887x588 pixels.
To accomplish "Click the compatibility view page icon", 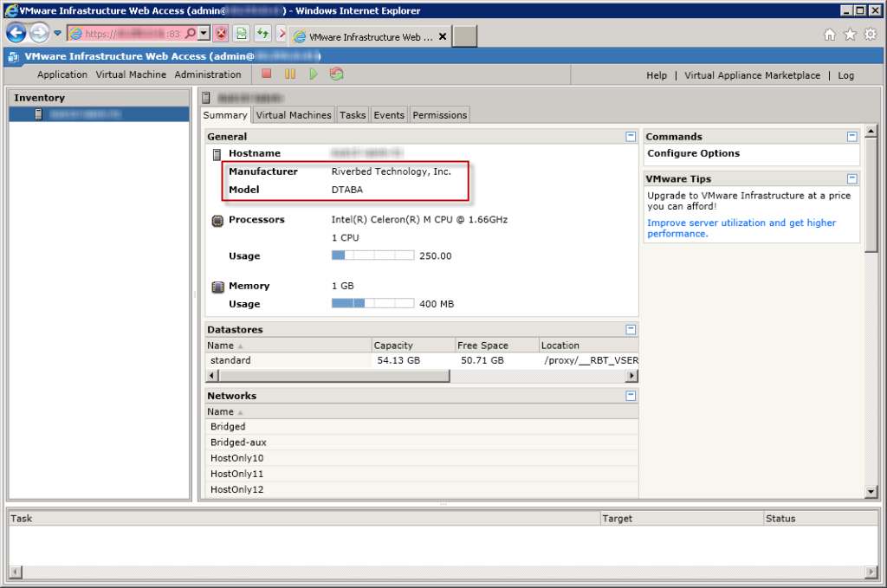I will [242, 34].
